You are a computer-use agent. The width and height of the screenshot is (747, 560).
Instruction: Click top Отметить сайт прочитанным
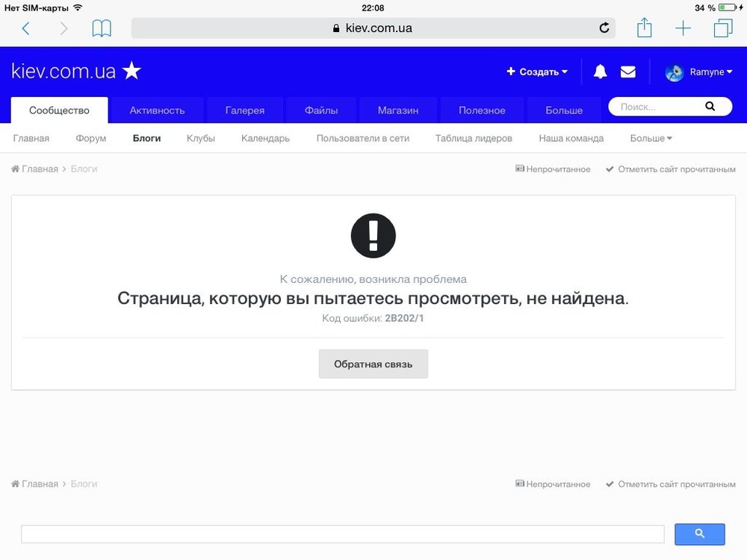pos(670,169)
